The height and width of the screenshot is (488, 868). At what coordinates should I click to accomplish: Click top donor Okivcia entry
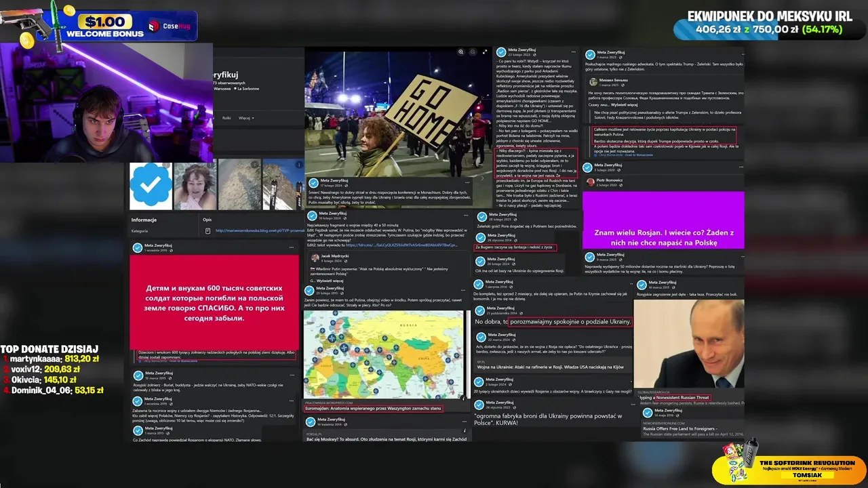coord(41,380)
